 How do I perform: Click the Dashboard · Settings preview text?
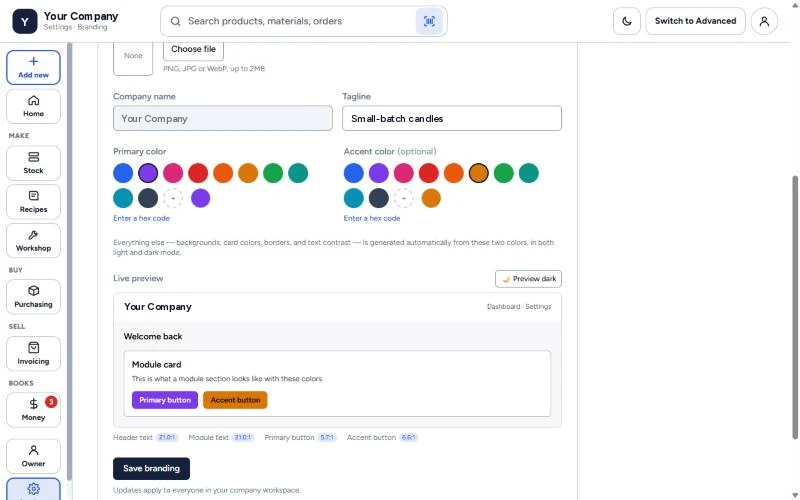519,307
